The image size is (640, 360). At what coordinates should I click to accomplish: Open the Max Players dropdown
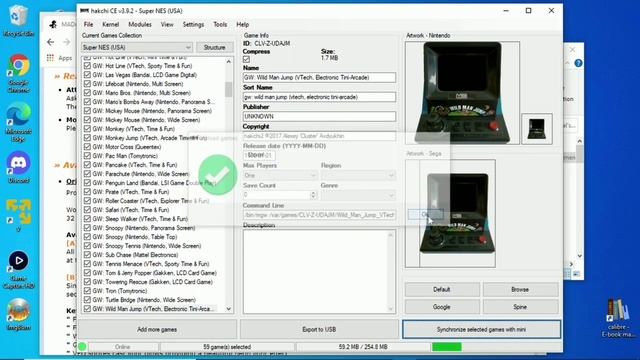tap(280, 176)
